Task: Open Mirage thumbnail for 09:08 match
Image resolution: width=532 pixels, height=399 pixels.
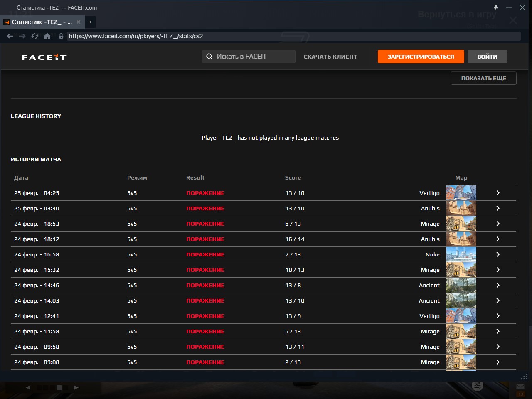Action: click(x=461, y=362)
